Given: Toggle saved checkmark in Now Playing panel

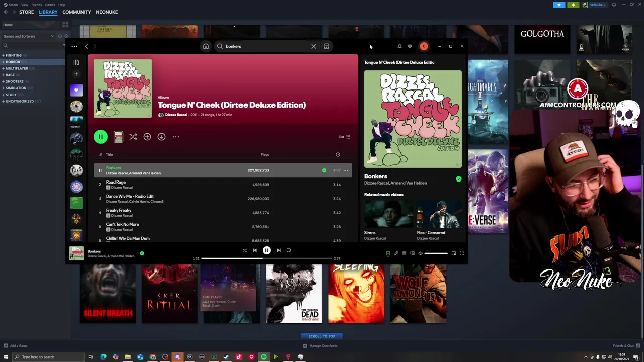Looking at the screenshot, I should (x=458, y=179).
